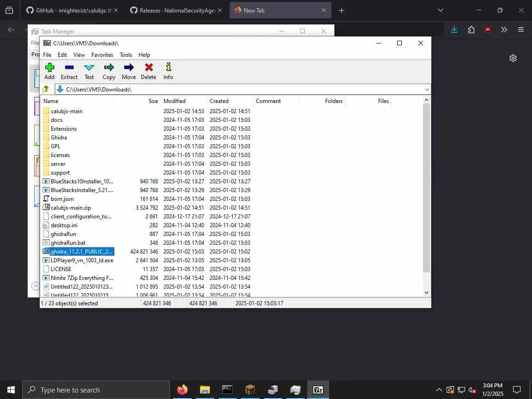Screen dimensions: 532x399
Task: Select the ghidraRun.bat file
Action: pyautogui.click(x=68, y=243)
